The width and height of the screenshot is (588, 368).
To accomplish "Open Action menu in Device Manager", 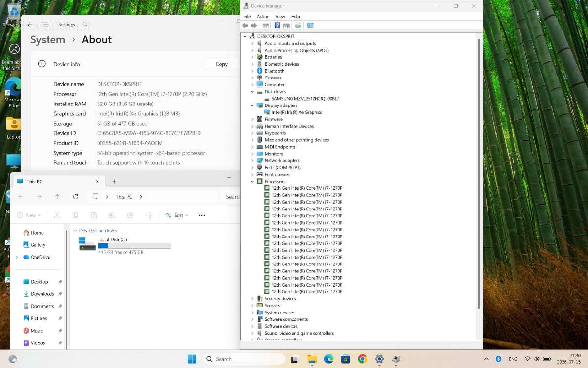I will coord(263,17).
